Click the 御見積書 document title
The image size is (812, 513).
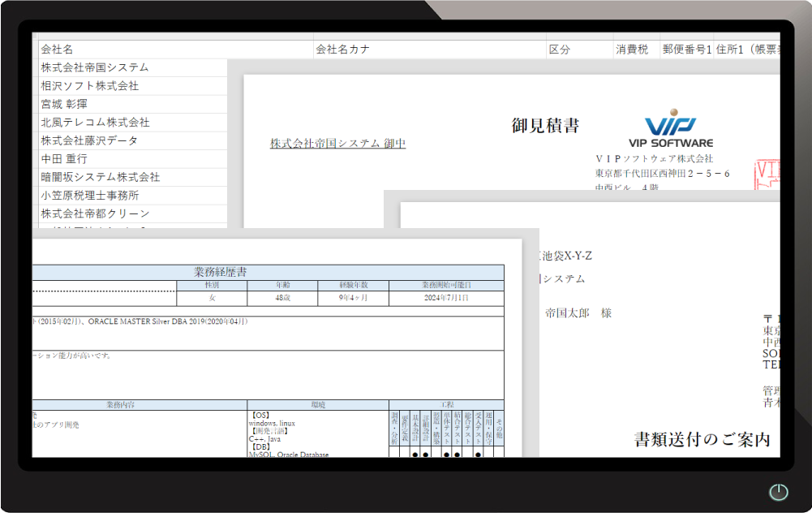544,125
